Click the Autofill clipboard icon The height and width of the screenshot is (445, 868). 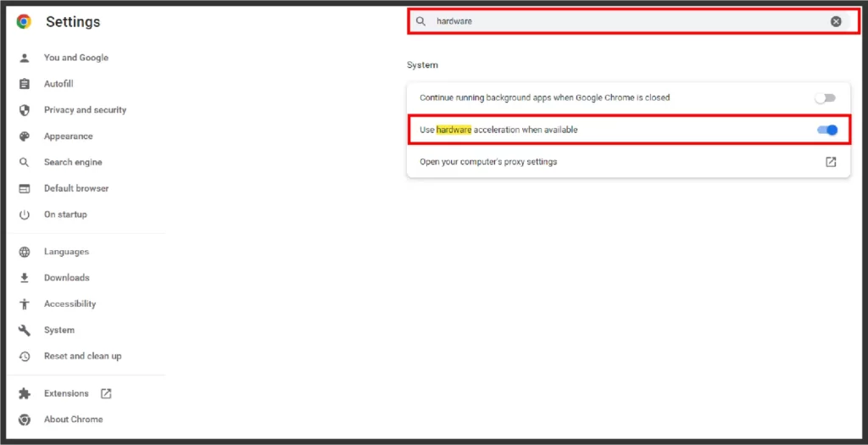(25, 84)
